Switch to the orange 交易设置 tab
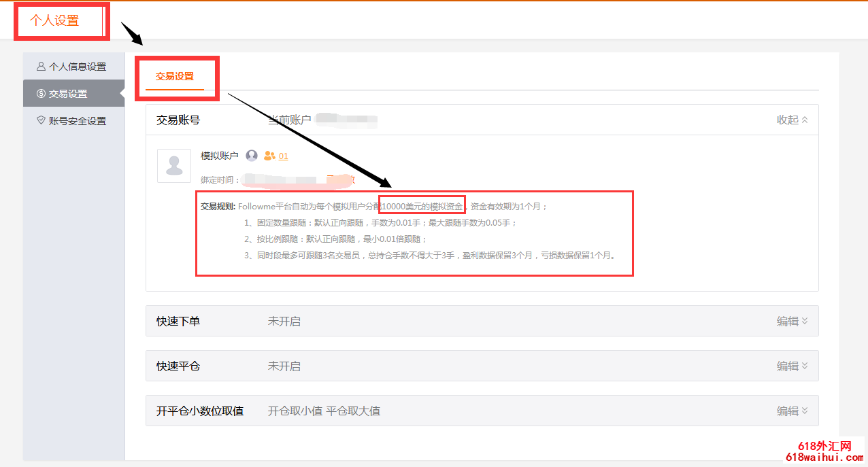This screenshot has width=868, height=467. point(175,76)
